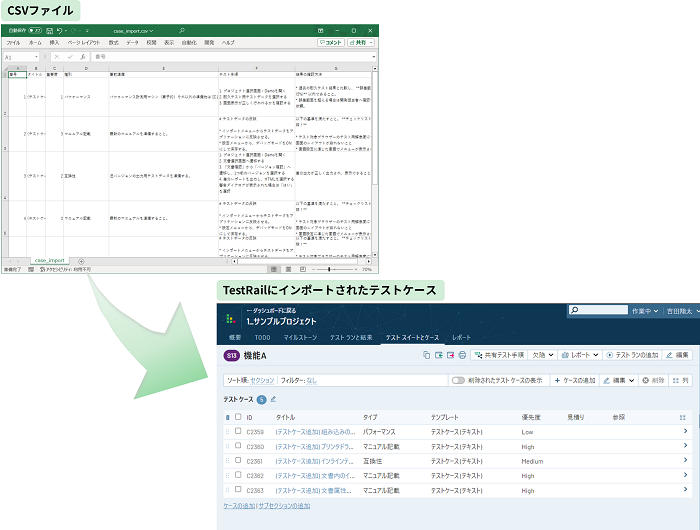
Task: Open the ホーム ribbon tab
Action: click(x=35, y=43)
